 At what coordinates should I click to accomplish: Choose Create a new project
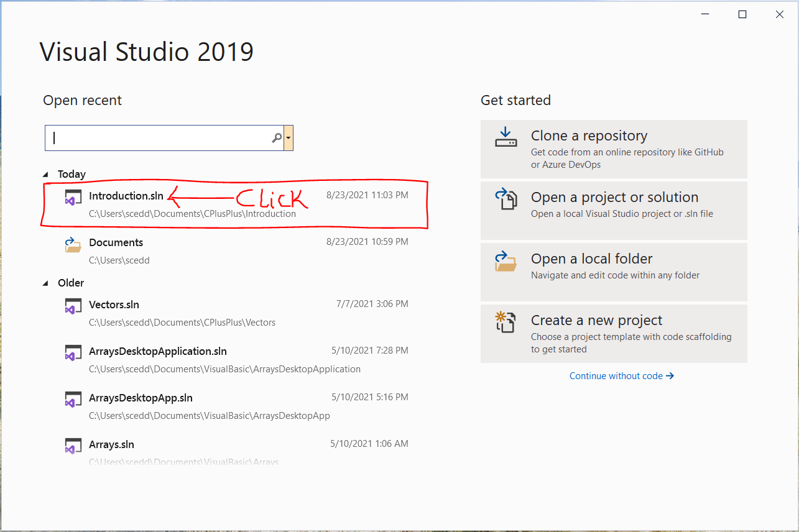(614, 334)
